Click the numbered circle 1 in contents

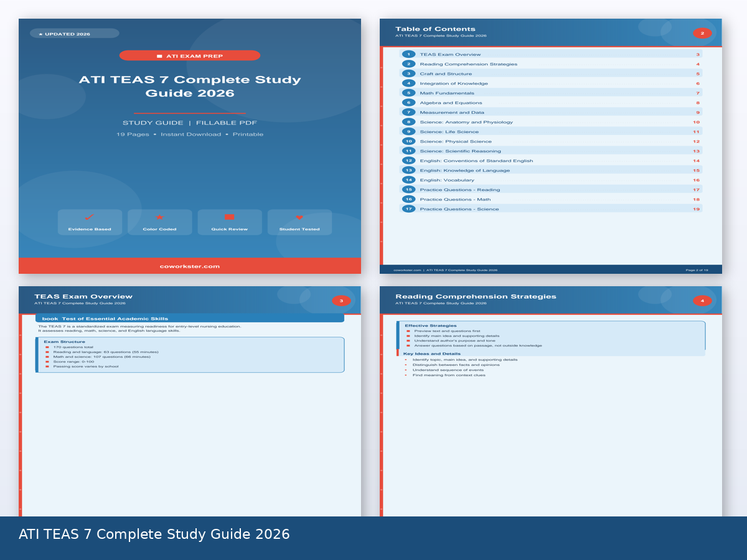click(x=408, y=54)
